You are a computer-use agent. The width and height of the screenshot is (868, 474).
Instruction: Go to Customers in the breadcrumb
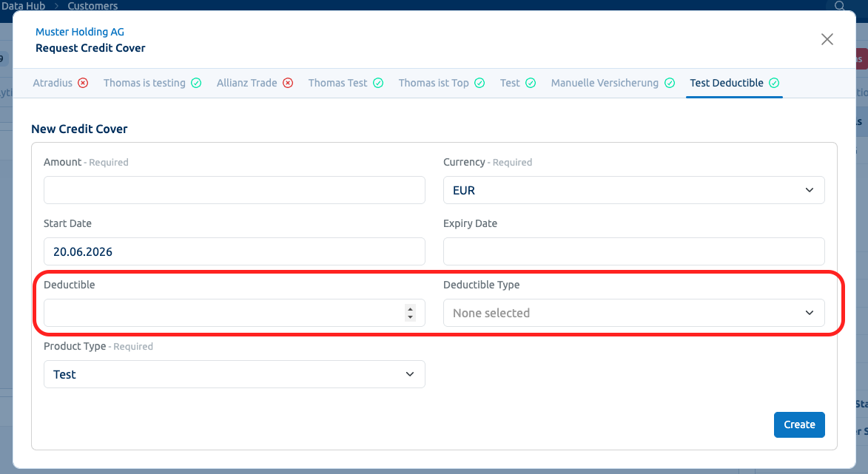pos(92,6)
